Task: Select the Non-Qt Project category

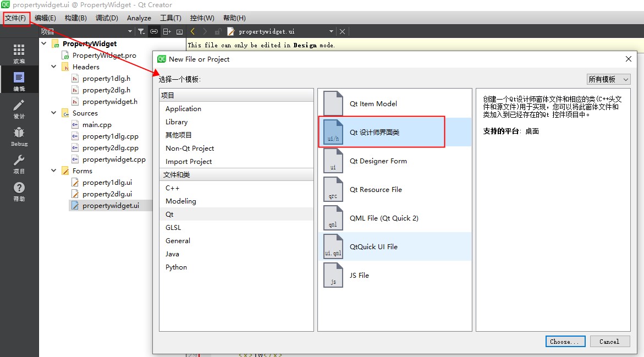Action: coord(236,148)
